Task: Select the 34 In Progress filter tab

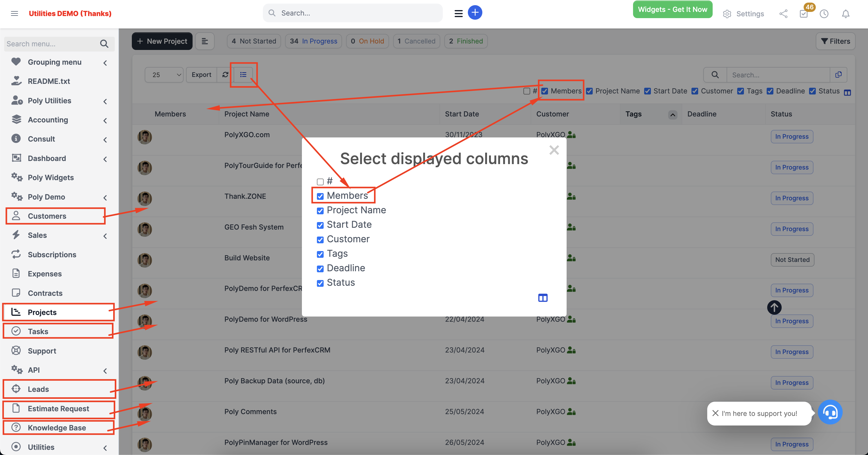Action: (x=313, y=41)
